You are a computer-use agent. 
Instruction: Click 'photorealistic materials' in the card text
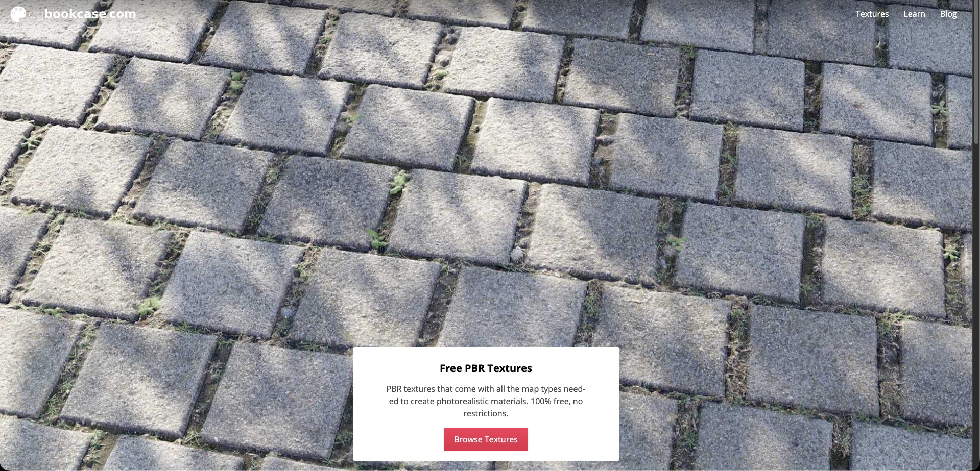click(x=483, y=401)
